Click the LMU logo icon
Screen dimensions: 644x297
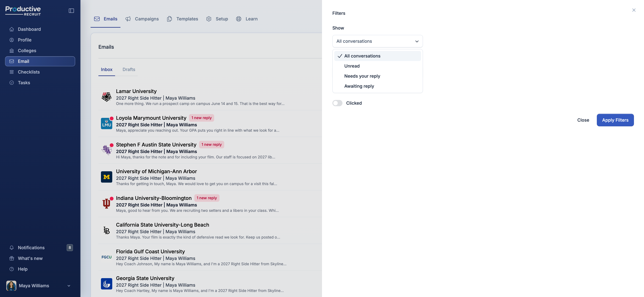pos(106,124)
